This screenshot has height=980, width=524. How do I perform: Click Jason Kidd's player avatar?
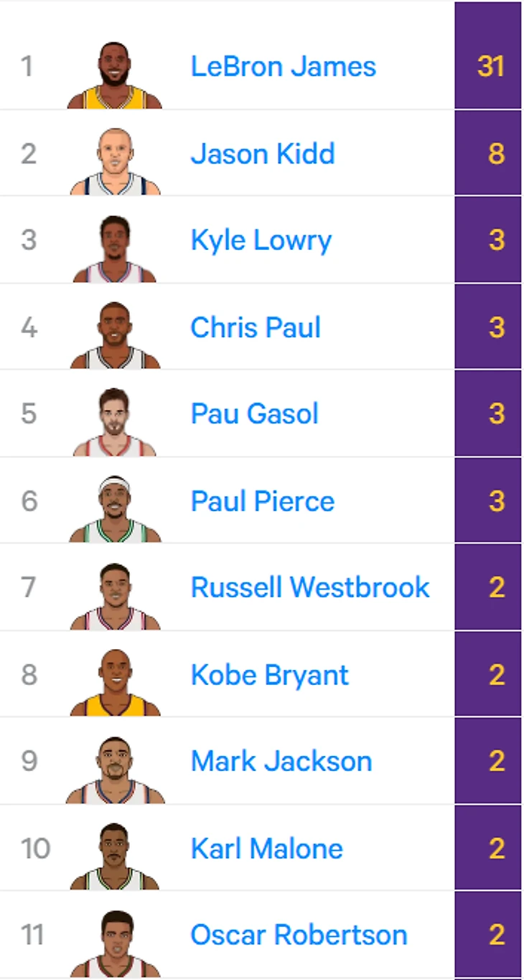tap(115, 162)
